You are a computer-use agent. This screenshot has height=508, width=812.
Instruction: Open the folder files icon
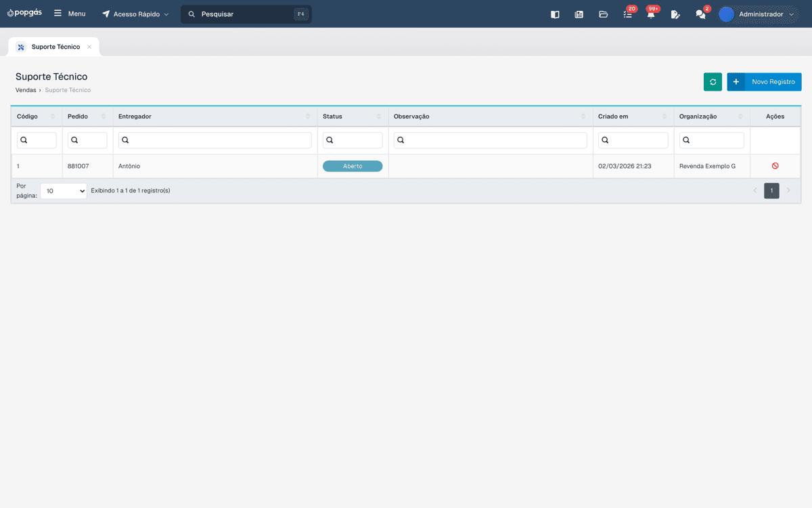(603, 14)
